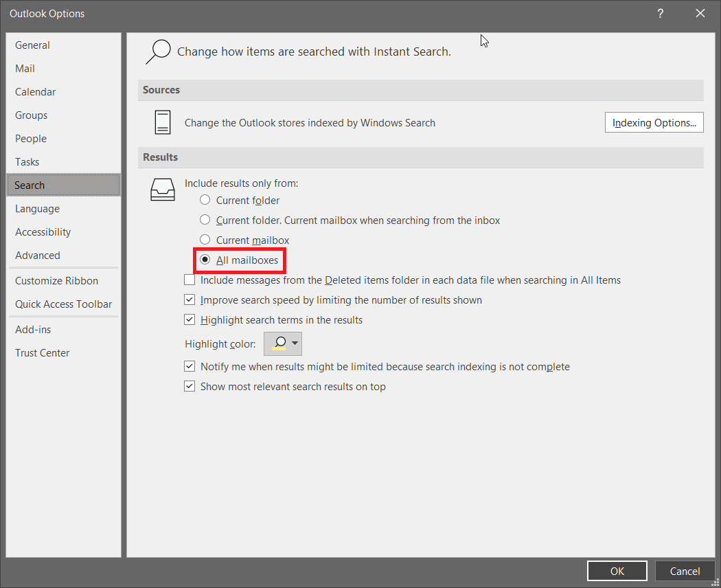Choose the Current mailbox option
The image size is (721, 588).
[205, 240]
